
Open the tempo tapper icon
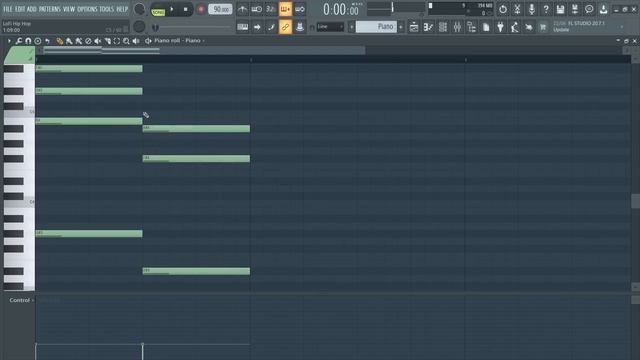pyautogui.click(x=515, y=27)
